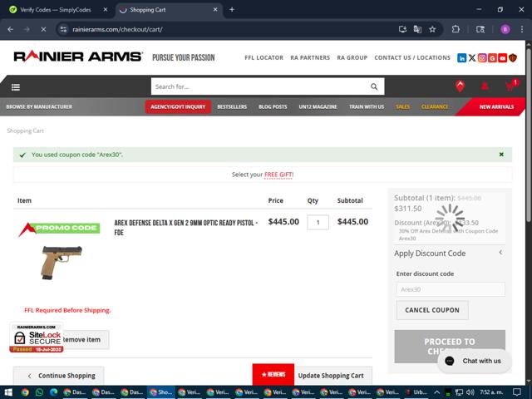Go to Sales section
Image resolution: width=532 pixels, height=399 pixels.
point(402,106)
